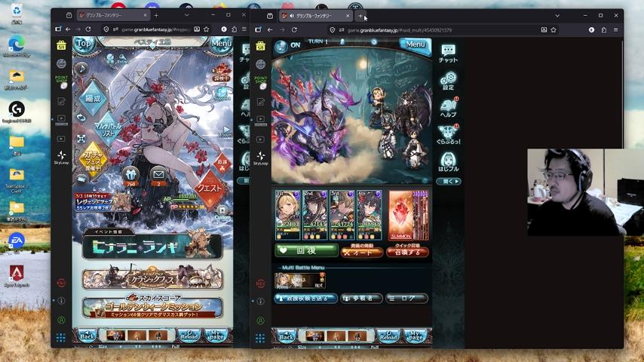This screenshot has width=644, height=362.
Task: Click the green 回復 heal button
Action: coord(306,250)
